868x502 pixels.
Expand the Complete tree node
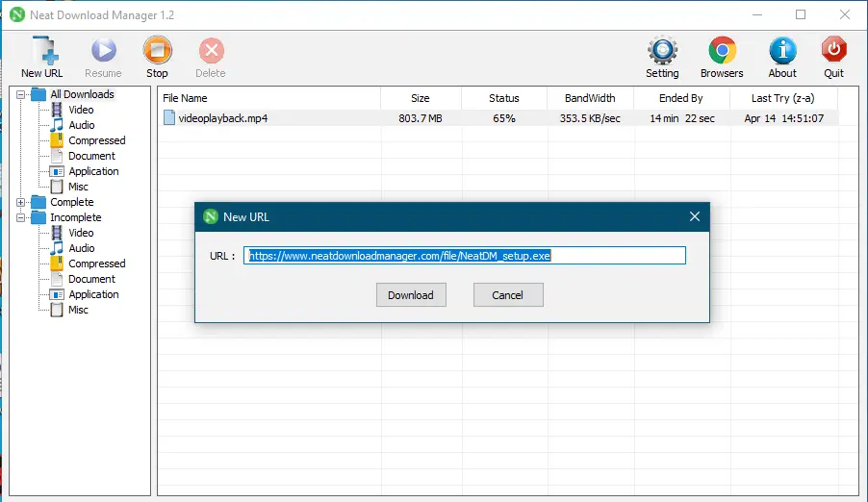pyautogui.click(x=20, y=203)
